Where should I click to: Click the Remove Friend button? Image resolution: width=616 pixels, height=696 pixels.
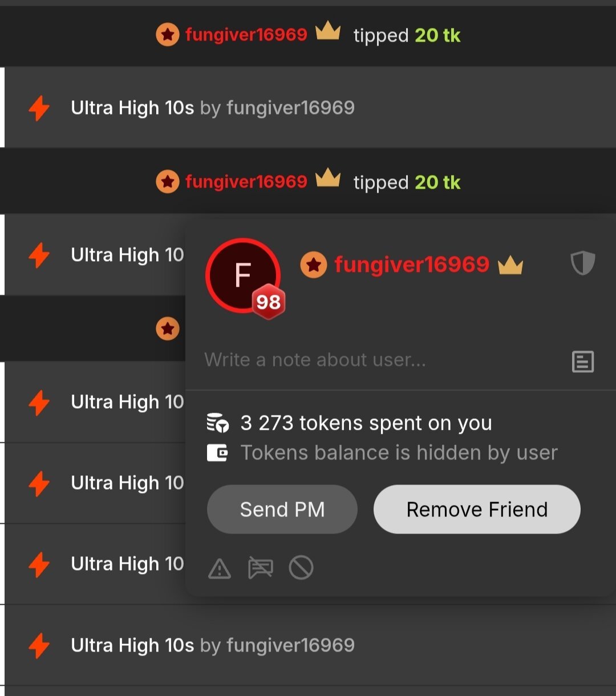pos(477,509)
